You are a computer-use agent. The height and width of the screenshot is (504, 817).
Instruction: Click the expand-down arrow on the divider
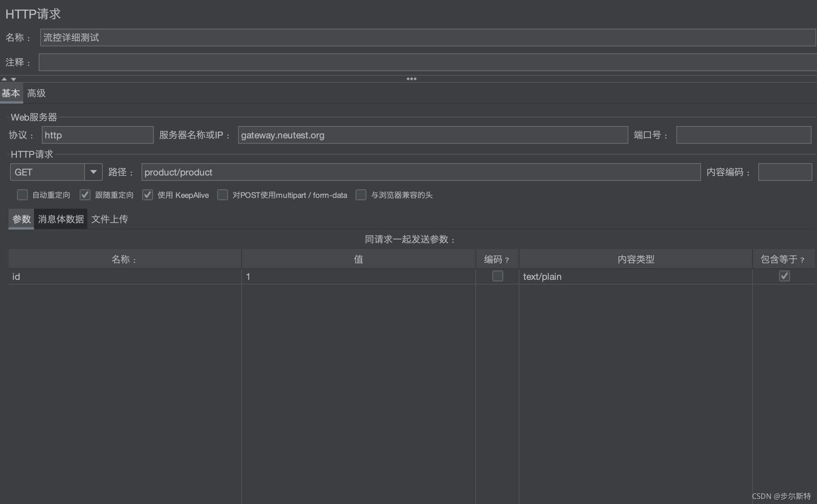[x=14, y=79]
